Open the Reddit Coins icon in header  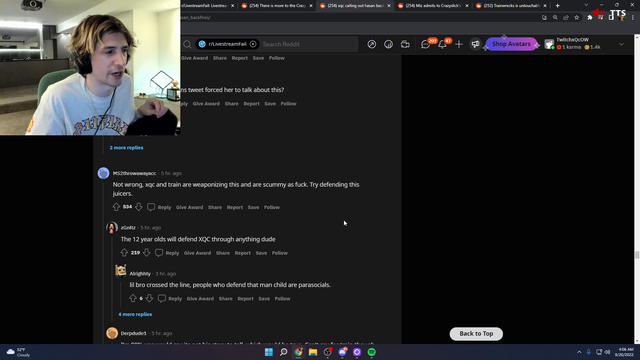(388, 44)
